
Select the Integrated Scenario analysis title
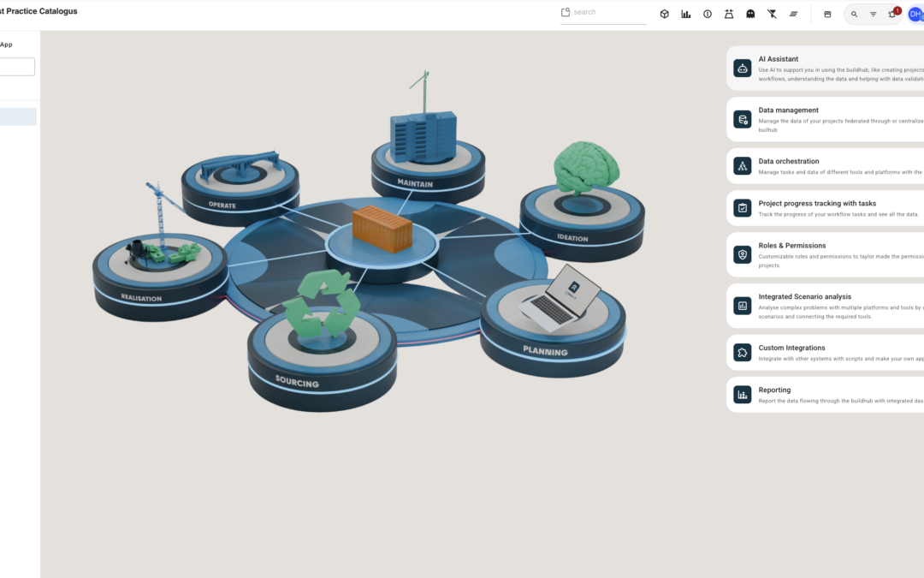pyautogui.click(x=805, y=296)
